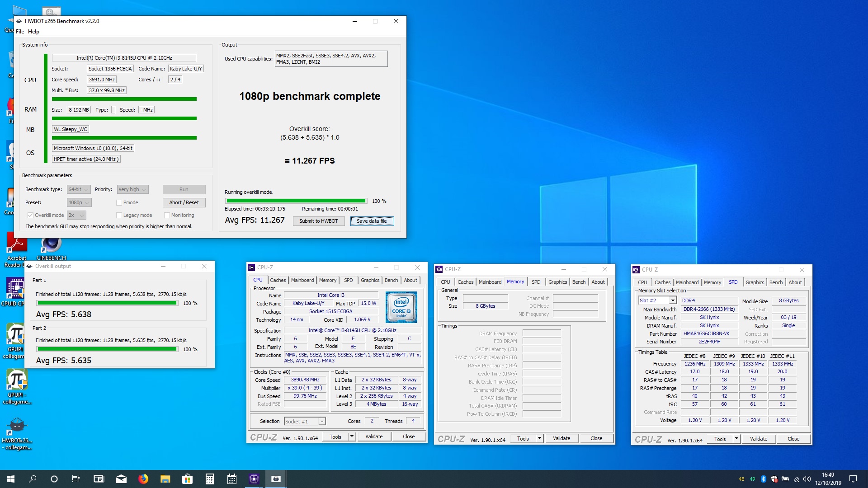Switch to HWBOT x265 taskbar icon

pos(276,479)
